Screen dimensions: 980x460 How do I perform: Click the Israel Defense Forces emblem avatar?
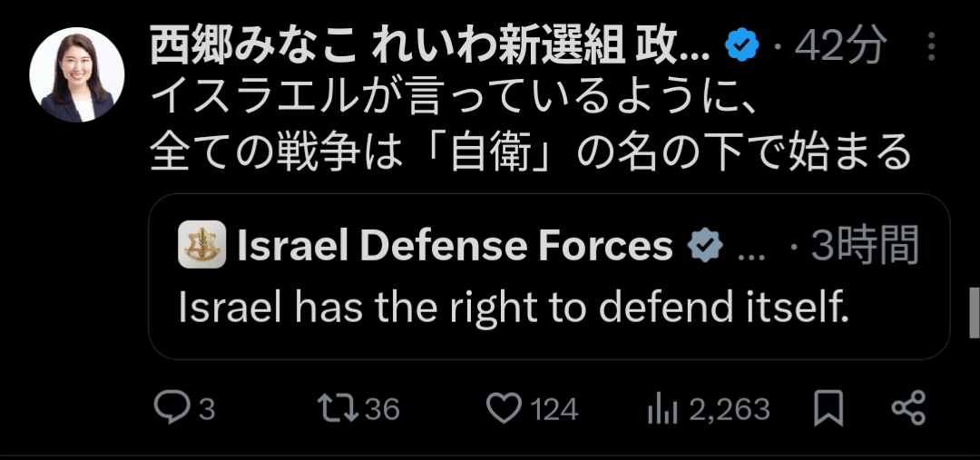tap(201, 246)
